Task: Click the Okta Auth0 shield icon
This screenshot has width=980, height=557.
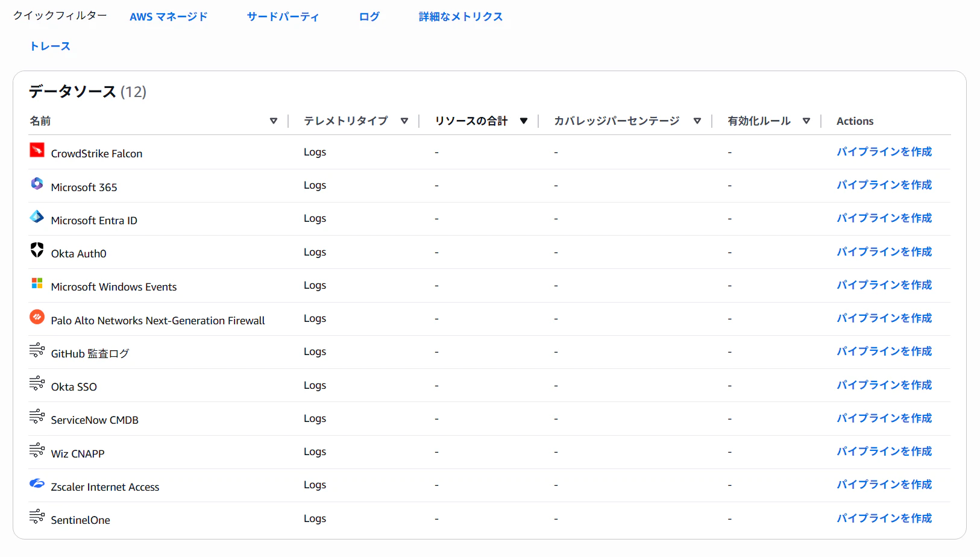Action: coord(37,250)
